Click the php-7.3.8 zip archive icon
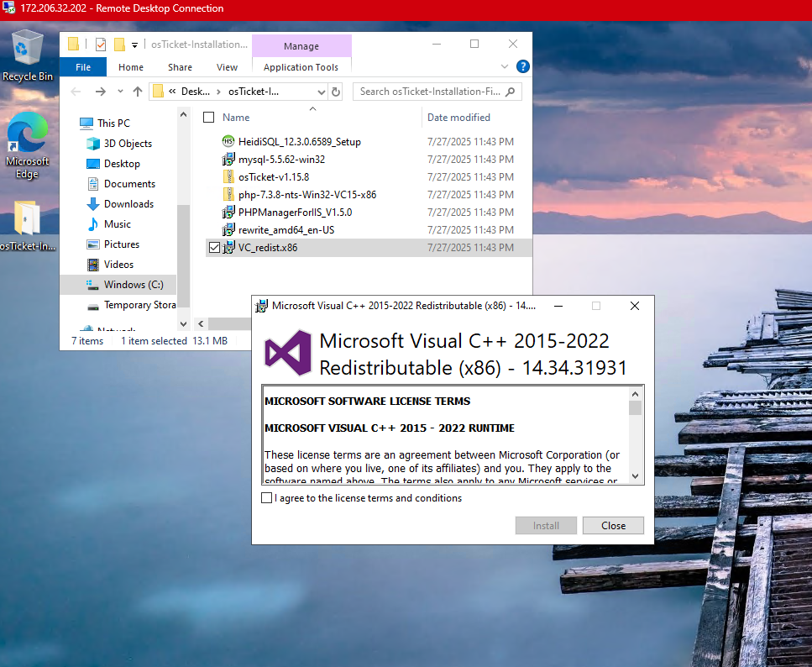Image resolution: width=812 pixels, height=667 pixels. [x=228, y=194]
